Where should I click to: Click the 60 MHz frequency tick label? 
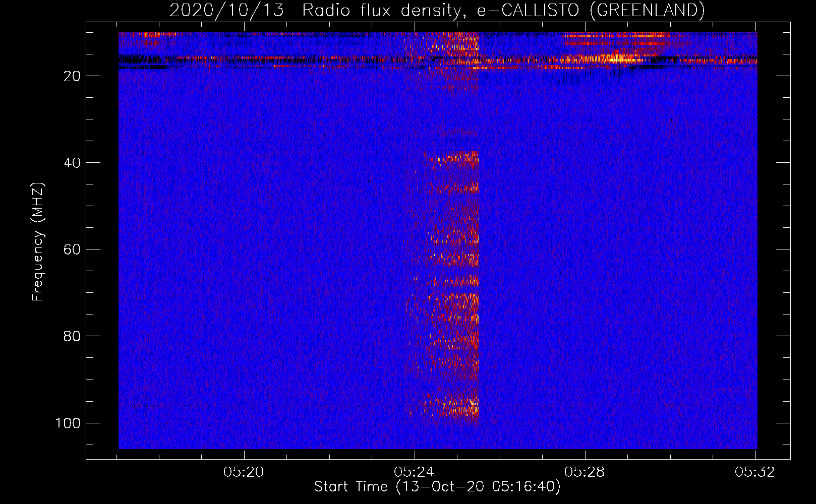pos(73,249)
